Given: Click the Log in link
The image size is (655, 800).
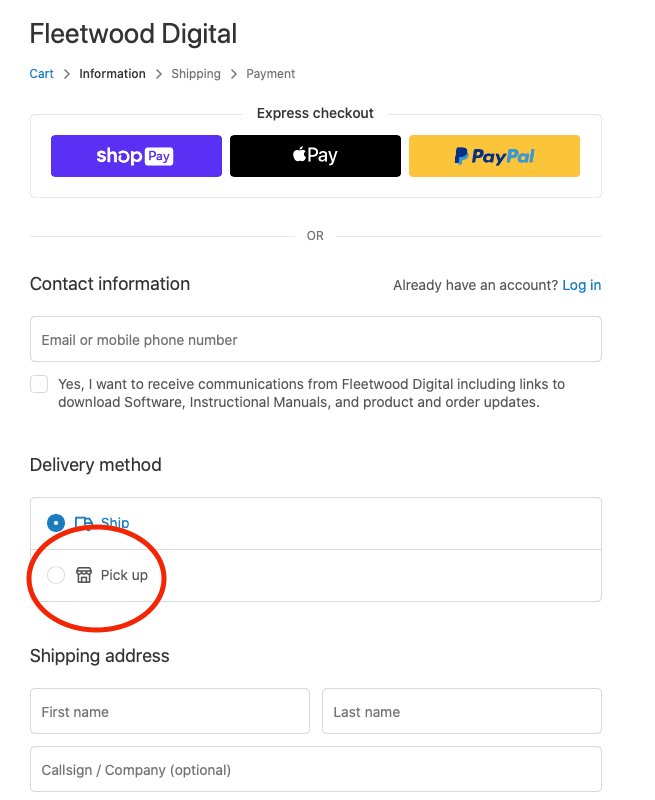Looking at the screenshot, I should click(x=581, y=285).
